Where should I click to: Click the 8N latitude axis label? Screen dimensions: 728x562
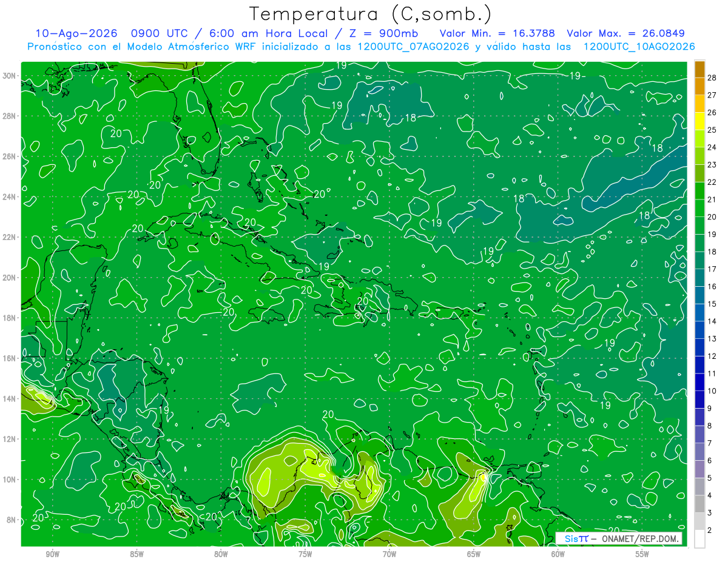12,520
